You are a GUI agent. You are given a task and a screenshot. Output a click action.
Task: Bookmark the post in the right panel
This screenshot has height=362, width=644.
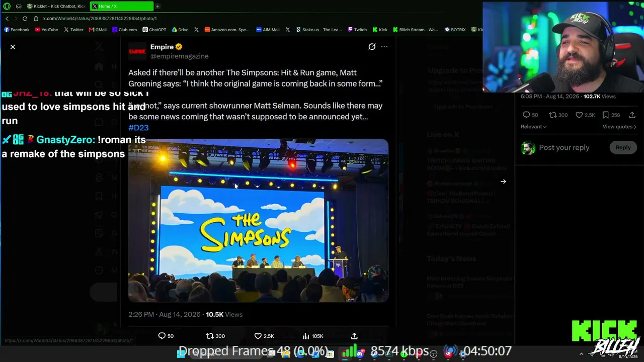tap(606, 115)
